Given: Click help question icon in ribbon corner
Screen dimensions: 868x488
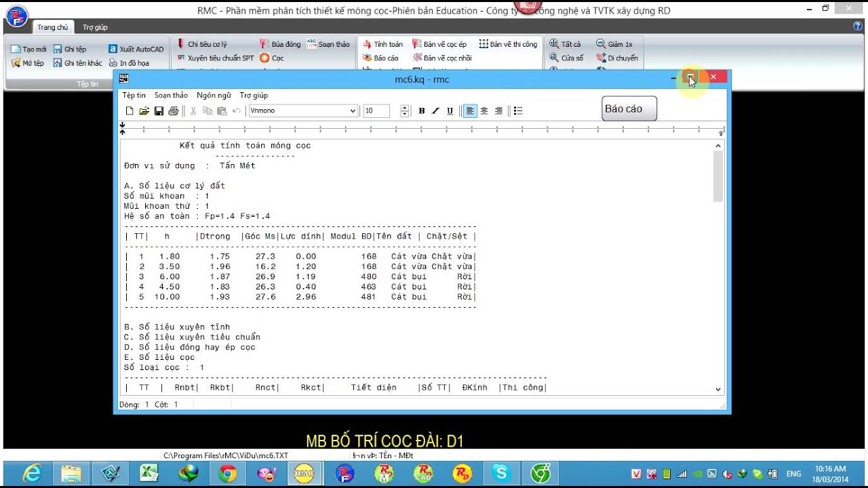Looking at the screenshot, I should [858, 26].
